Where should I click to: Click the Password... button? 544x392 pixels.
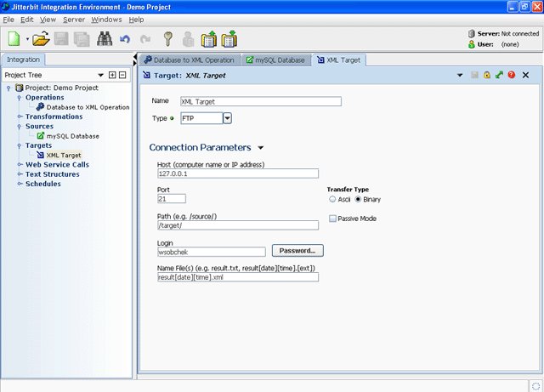(297, 251)
